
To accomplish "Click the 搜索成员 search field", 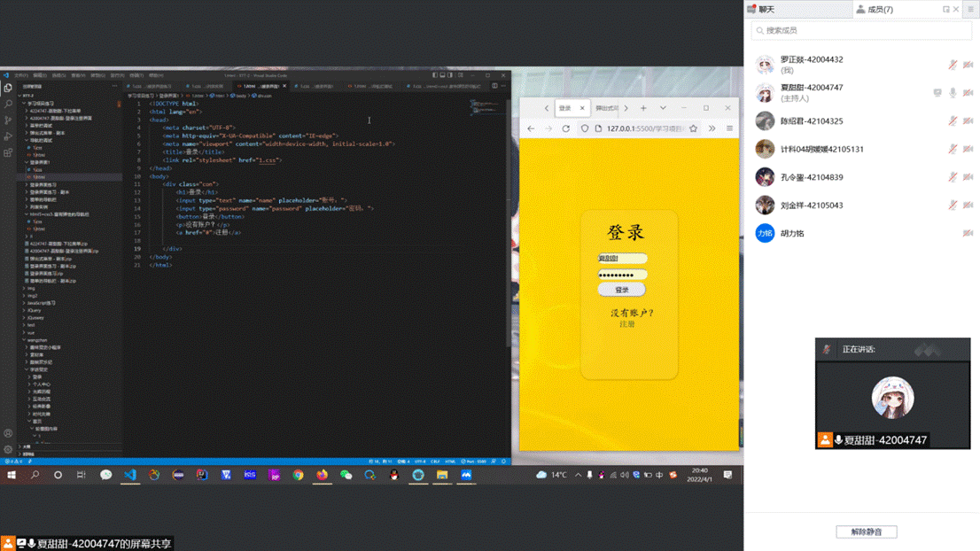I will 861,30.
